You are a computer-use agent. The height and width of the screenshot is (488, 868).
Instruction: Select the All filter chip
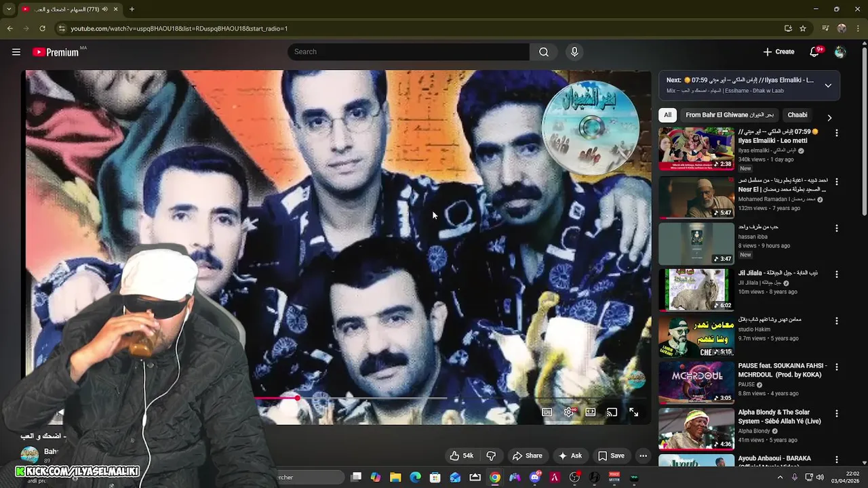pos(667,115)
